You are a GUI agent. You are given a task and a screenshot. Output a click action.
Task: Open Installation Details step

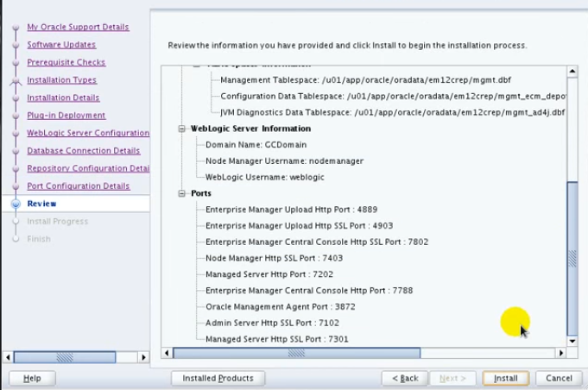pos(63,97)
